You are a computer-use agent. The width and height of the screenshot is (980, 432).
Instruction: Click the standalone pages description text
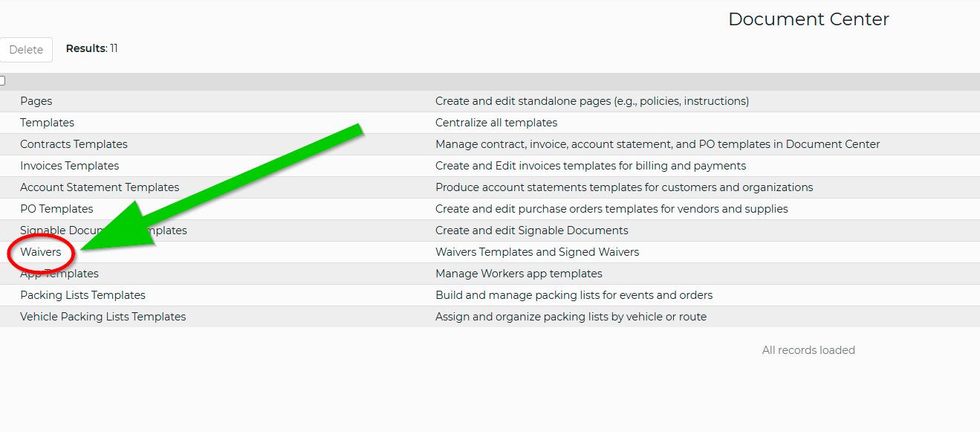[x=592, y=101]
